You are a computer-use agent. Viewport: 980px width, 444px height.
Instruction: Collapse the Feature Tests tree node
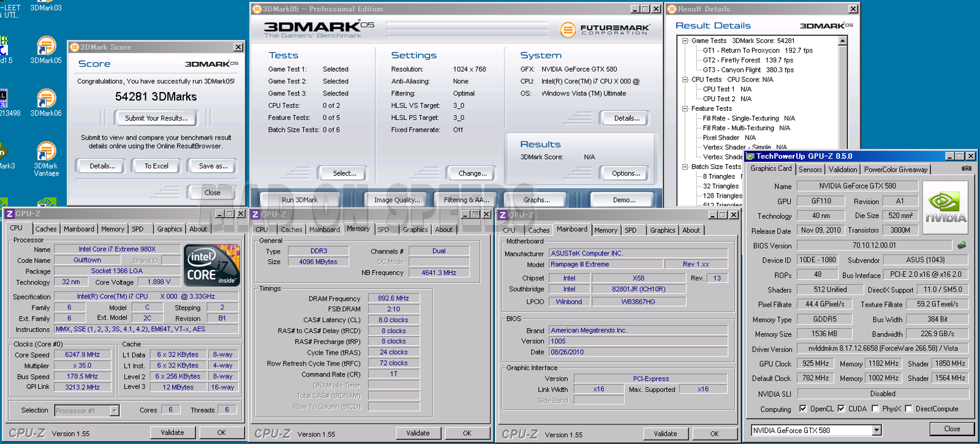685,108
